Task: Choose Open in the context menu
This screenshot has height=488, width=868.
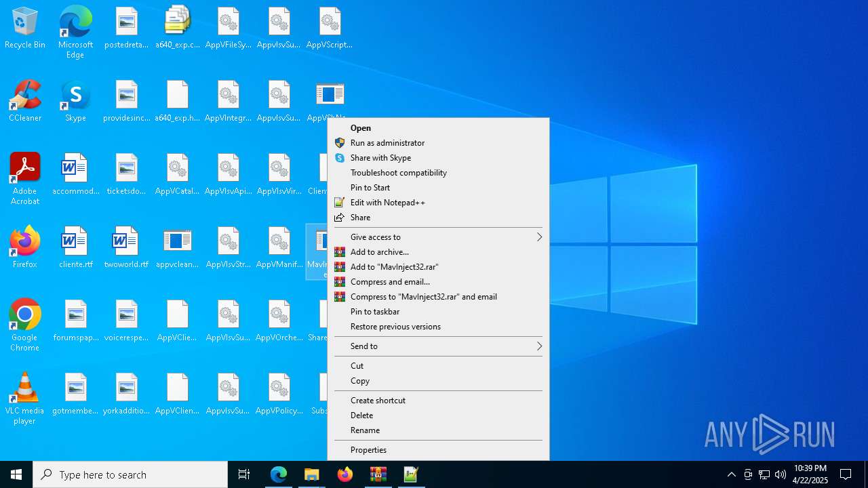Action: [438, 128]
